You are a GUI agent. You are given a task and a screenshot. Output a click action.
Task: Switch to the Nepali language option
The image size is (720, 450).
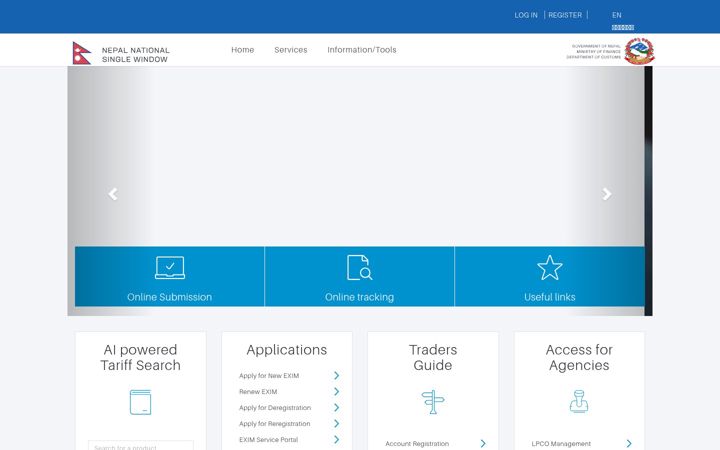tap(623, 28)
